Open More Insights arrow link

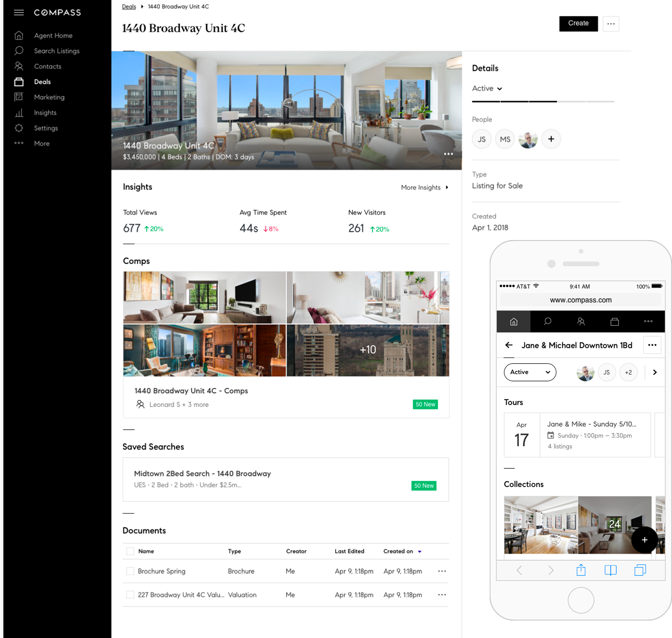click(424, 188)
